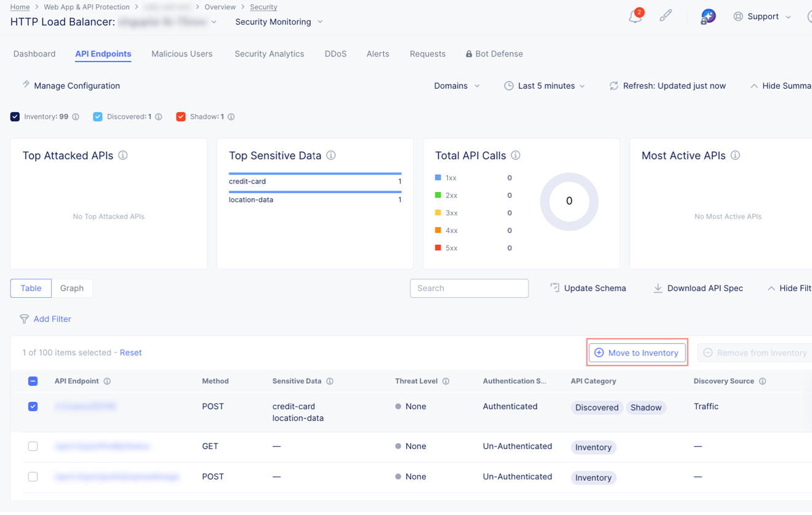This screenshot has width=812, height=515.
Task: Click info icon next to Total API Calls
Action: [x=515, y=156]
